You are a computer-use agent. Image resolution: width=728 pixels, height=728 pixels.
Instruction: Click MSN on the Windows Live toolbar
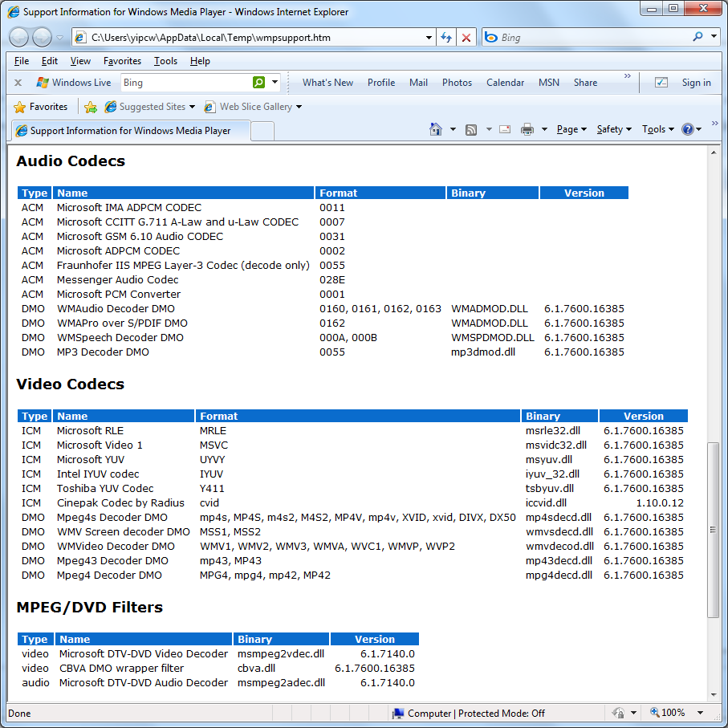tap(549, 83)
